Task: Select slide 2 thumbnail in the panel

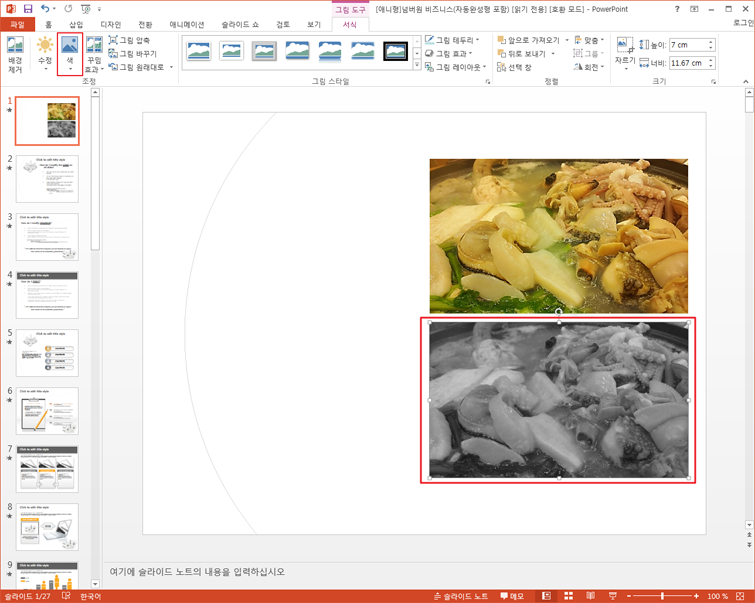Action: [x=47, y=179]
